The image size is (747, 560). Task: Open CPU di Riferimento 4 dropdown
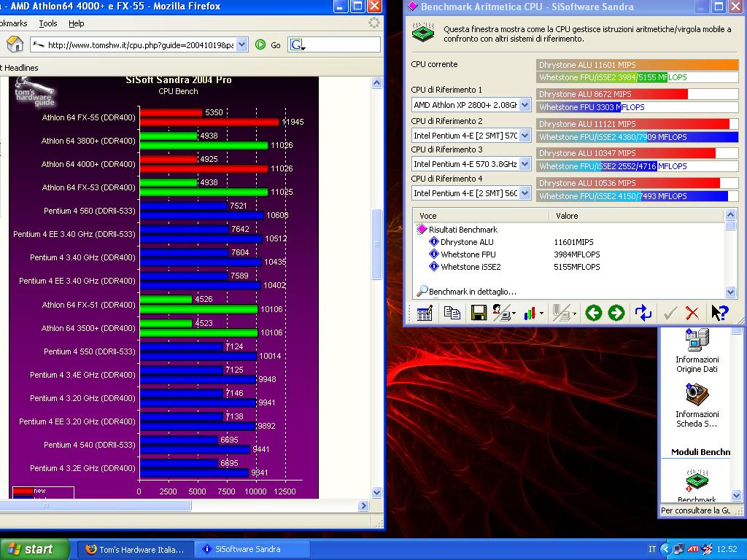[525, 192]
